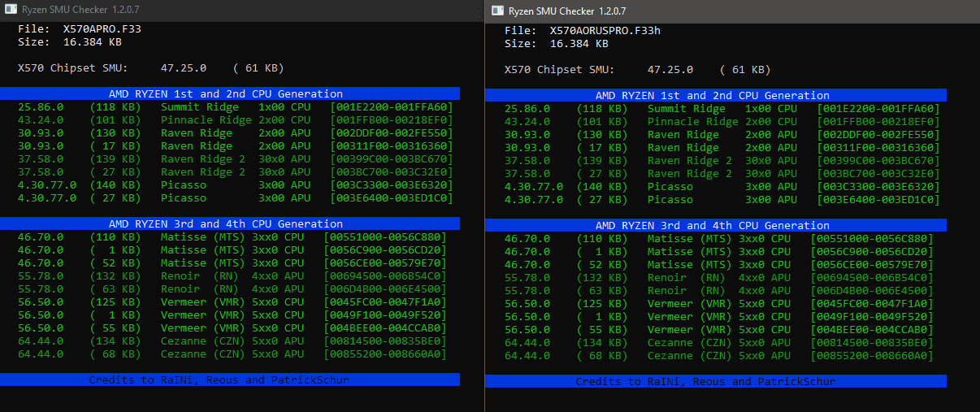980x412 pixels.
Task: Click '( 68 KB)' Cezanne size in right window
Action: [x=602, y=356]
